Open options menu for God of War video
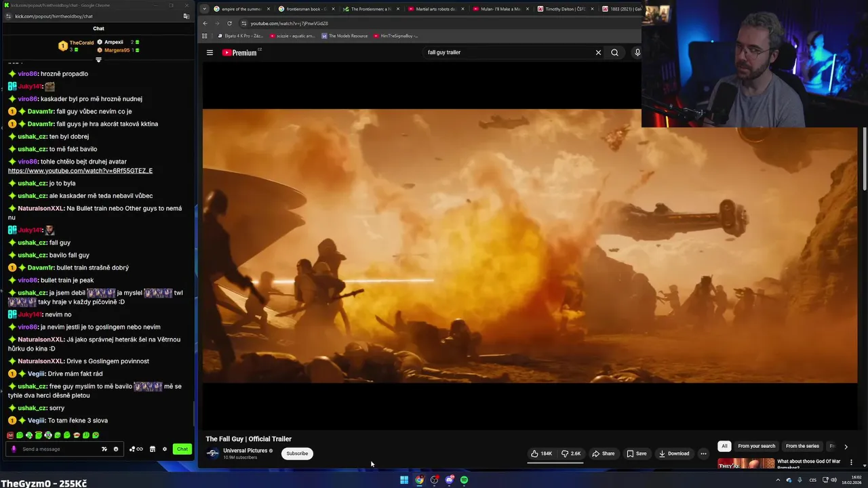 tap(851, 462)
